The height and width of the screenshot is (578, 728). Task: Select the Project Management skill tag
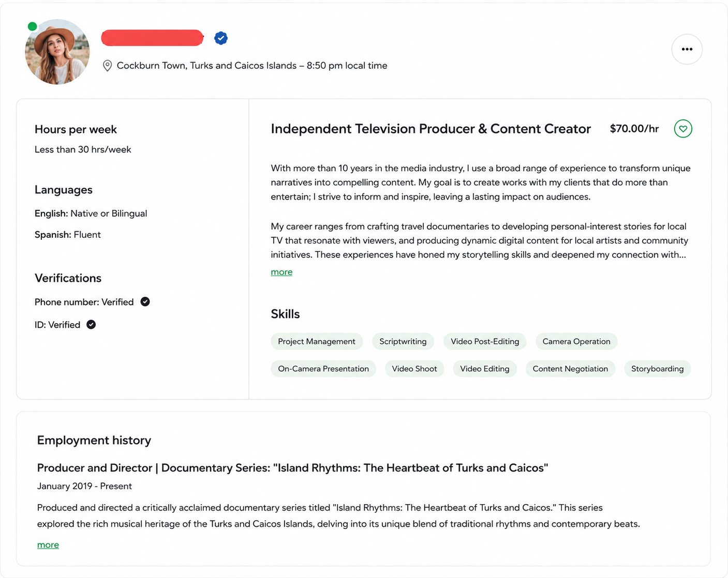point(317,341)
